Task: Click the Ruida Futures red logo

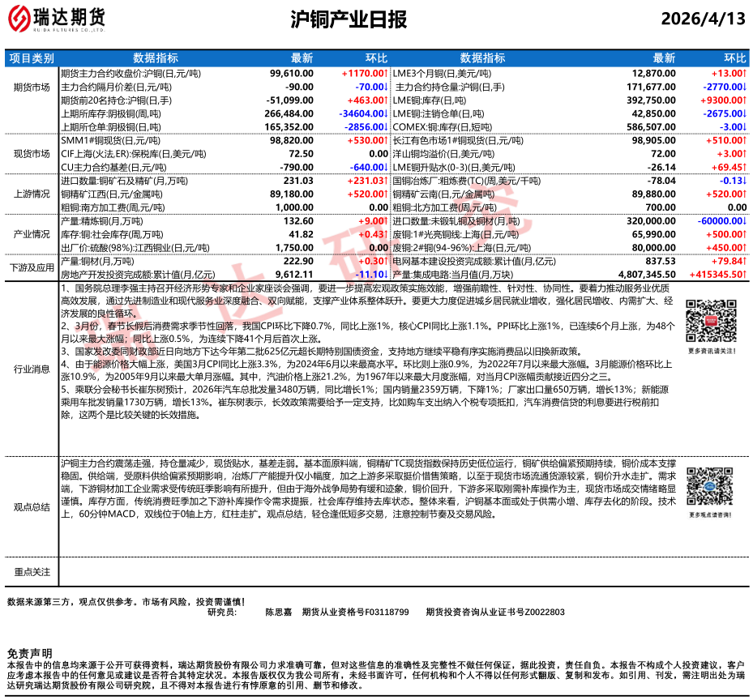Action: 19,19
